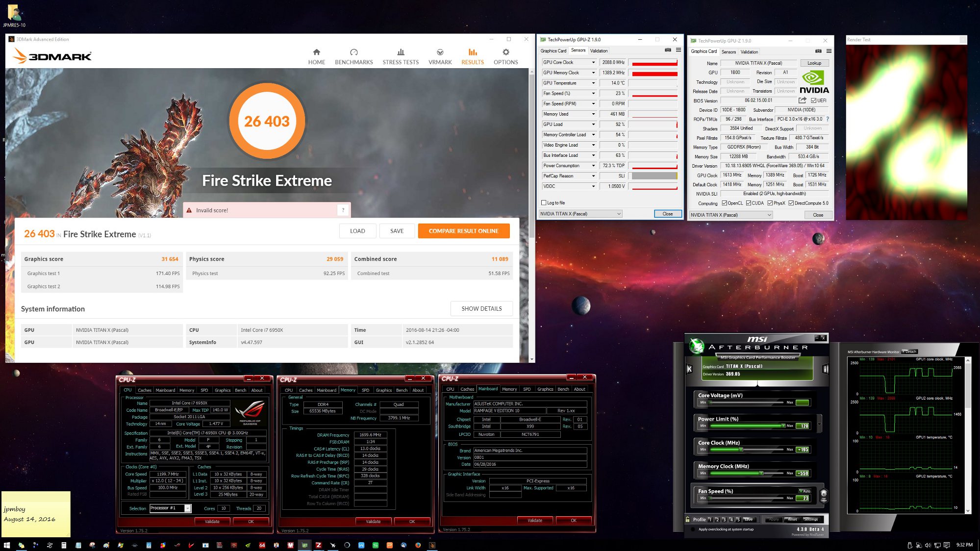Open hamburger menu in GPU-Z Sensors window

[x=678, y=50]
